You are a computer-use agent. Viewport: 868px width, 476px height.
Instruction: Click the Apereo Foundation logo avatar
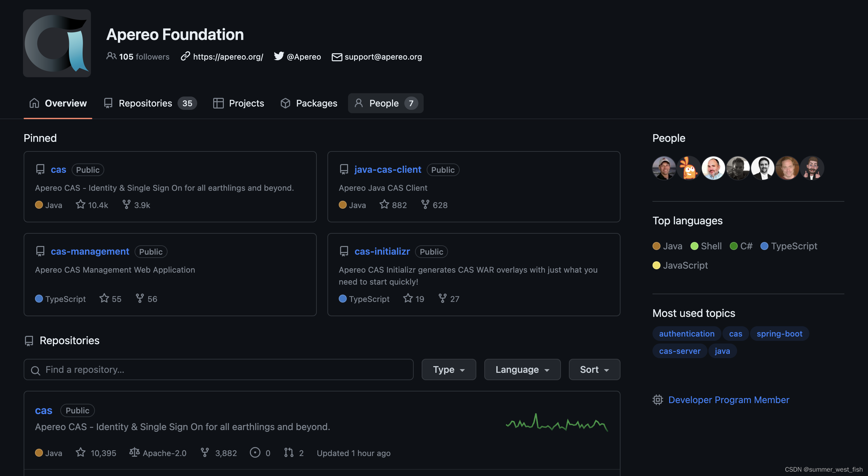[57, 43]
